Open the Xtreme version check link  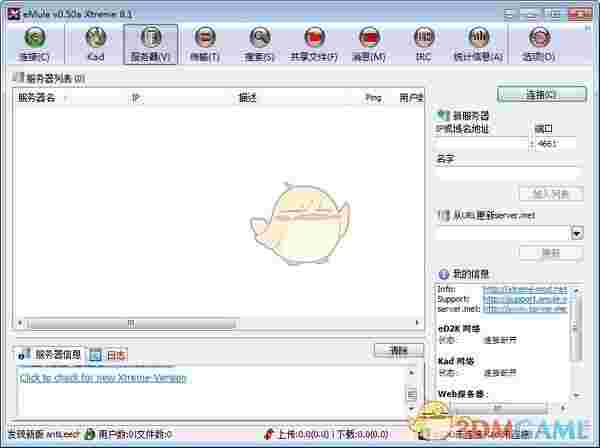(x=103, y=378)
